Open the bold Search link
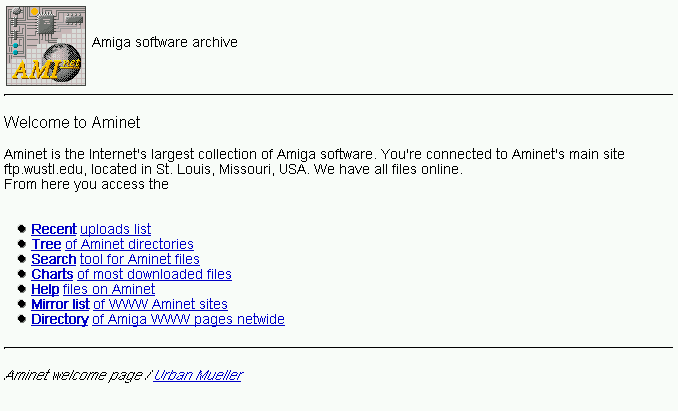This screenshot has width=678, height=411. click(54, 259)
